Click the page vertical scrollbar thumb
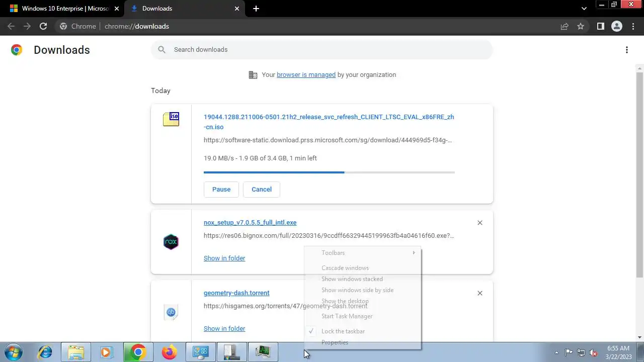Image resolution: width=644 pixels, height=362 pixels. [640, 174]
